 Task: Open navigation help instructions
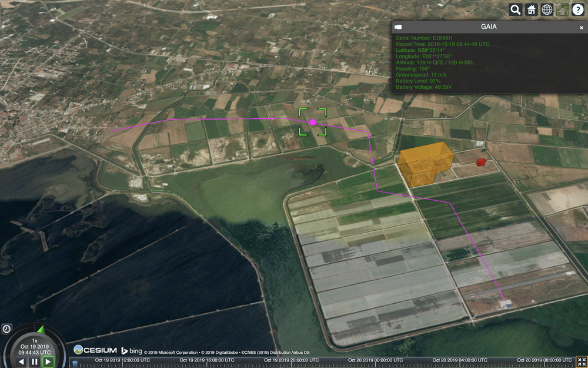[578, 9]
